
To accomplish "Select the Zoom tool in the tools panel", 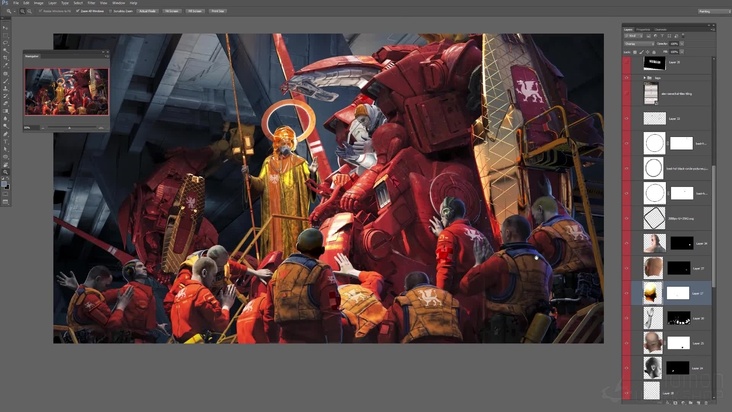I will click(x=5, y=172).
